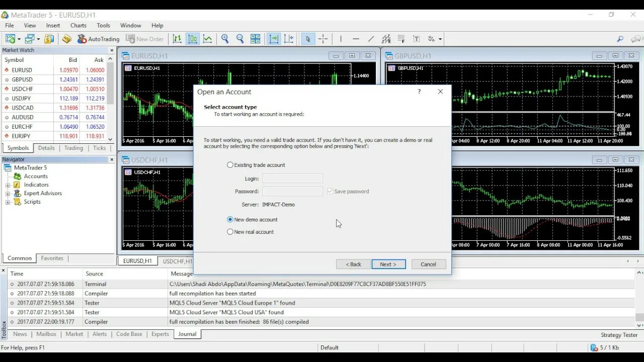
Task: Click the Market Watch vertical scrollbar
Action: [111, 99]
